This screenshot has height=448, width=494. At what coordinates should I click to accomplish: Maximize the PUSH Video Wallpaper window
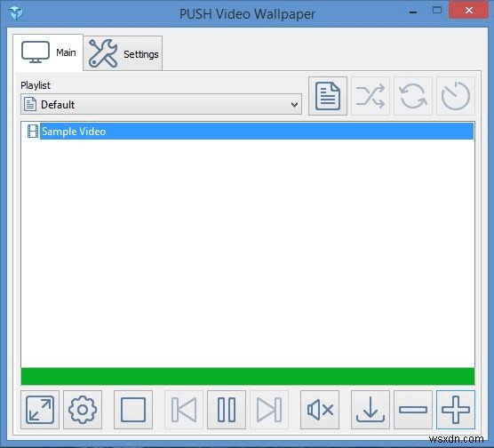point(437,11)
